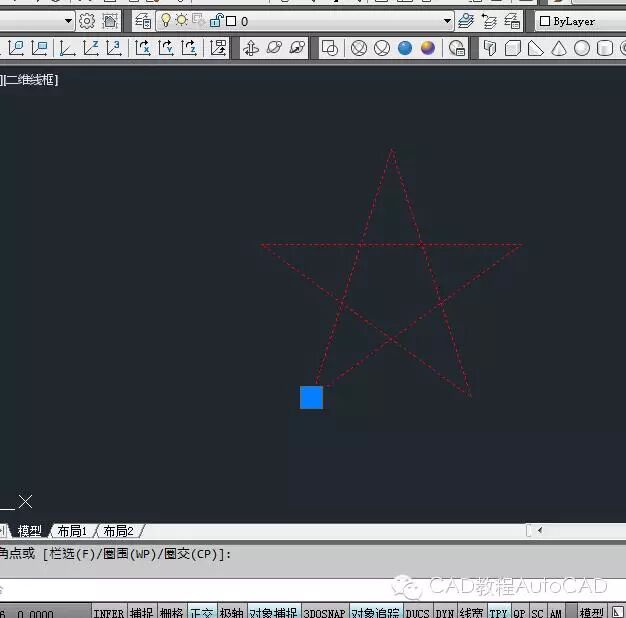This screenshot has width=626, height=618.
Task: Open the Layer Properties Manager
Action: click(x=143, y=21)
